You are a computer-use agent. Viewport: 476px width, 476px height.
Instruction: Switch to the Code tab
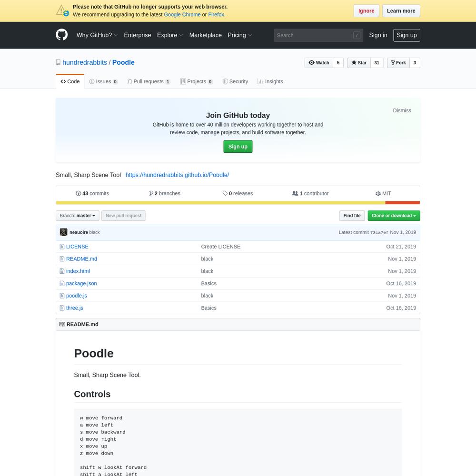coord(70,82)
